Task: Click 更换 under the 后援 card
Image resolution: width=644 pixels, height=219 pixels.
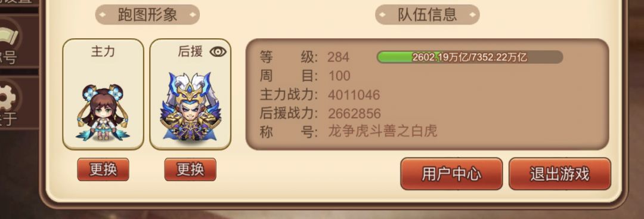Action: pos(190,169)
